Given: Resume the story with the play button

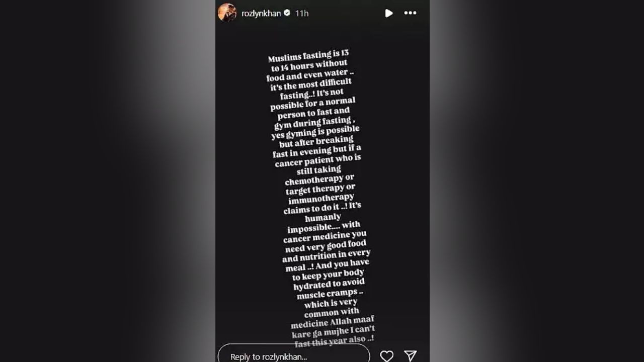Looking at the screenshot, I should tap(388, 13).
